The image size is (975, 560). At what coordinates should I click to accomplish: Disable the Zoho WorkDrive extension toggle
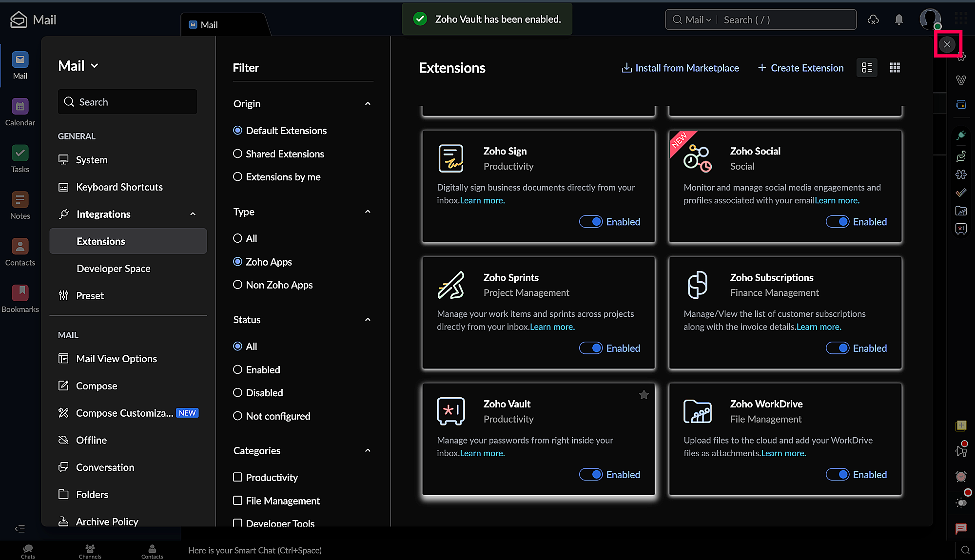tap(838, 474)
